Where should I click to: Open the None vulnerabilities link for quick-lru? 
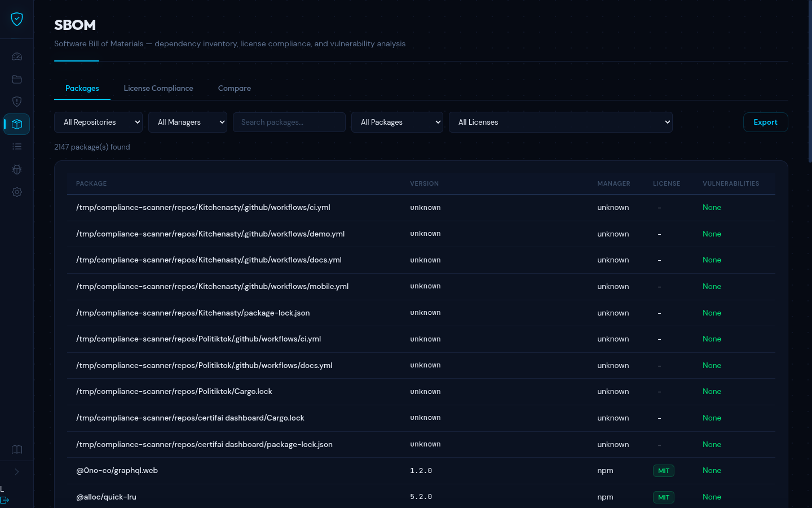[712, 497]
